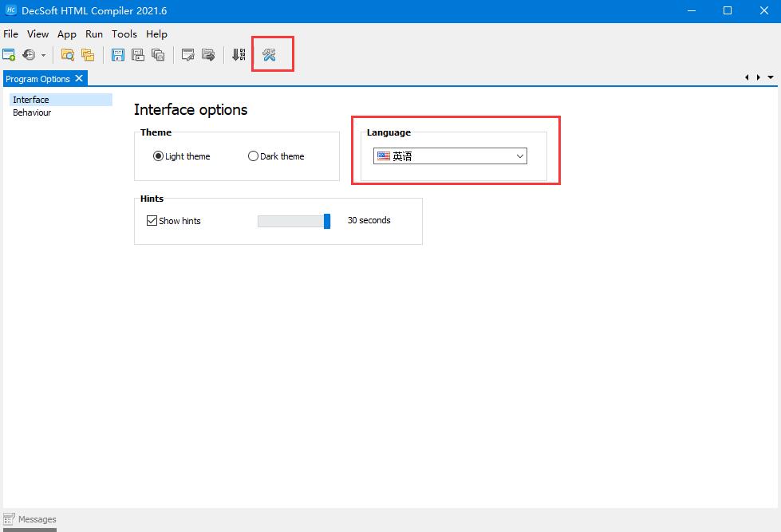Open the tab list dropdown arrow
This screenshot has height=532, width=781.
(x=771, y=77)
